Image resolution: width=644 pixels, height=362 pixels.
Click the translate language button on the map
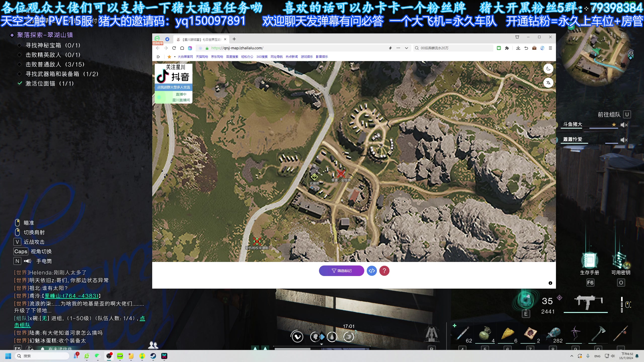point(548,83)
